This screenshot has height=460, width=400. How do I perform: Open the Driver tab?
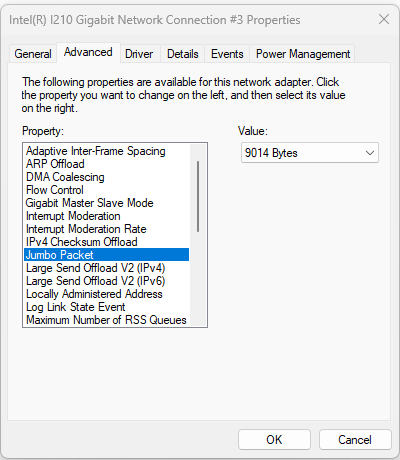point(139,54)
